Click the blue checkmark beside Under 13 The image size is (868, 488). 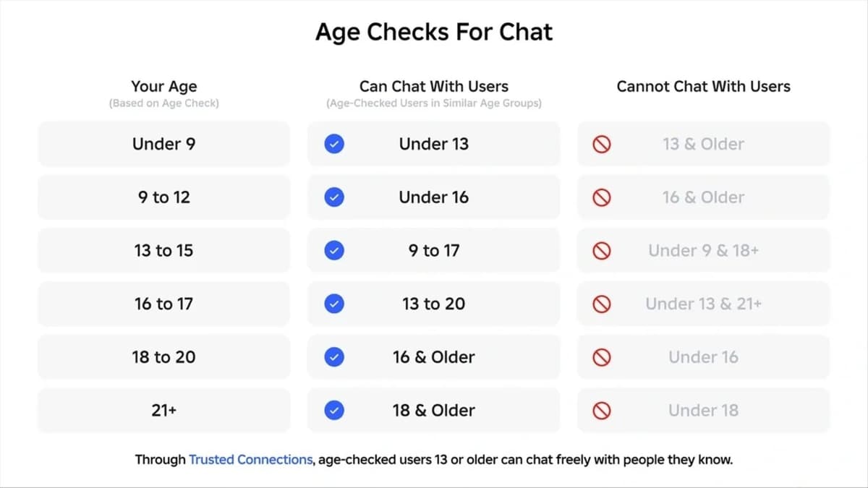tap(334, 144)
